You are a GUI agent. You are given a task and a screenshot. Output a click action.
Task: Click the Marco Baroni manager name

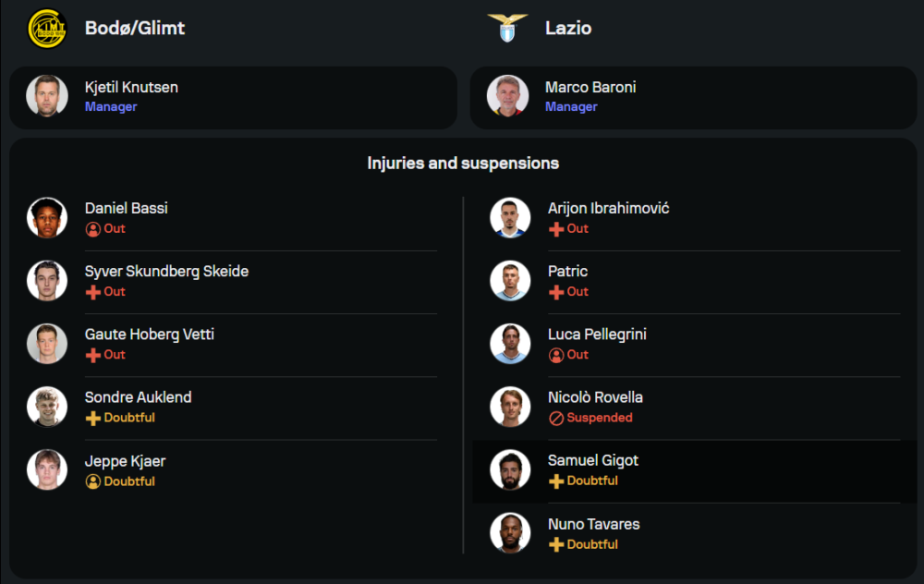[x=590, y=87]
